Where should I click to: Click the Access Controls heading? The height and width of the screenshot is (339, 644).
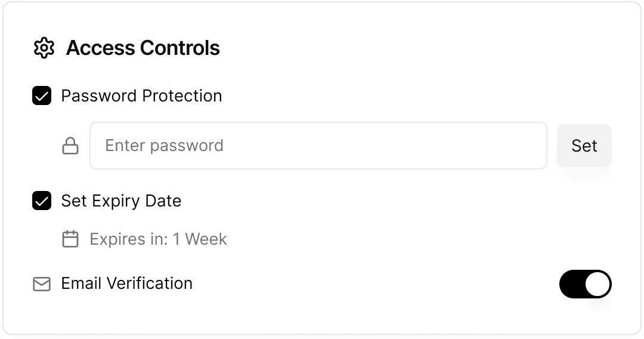tap(143, 48)
